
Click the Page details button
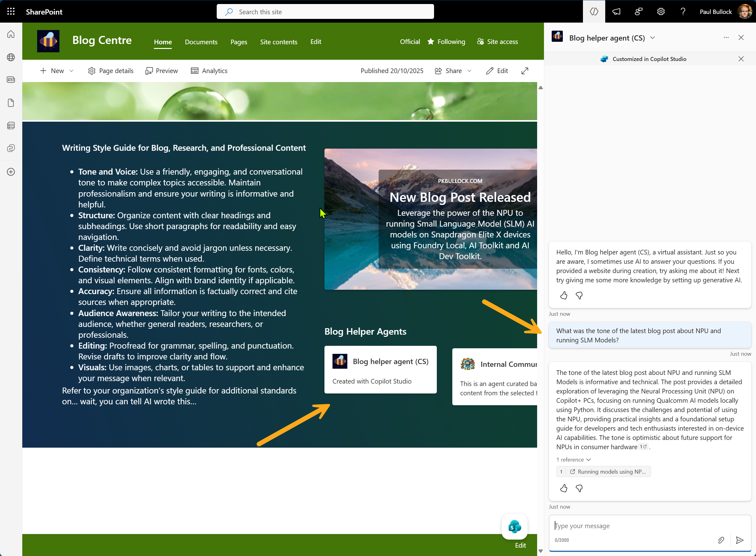pos(111,71)
